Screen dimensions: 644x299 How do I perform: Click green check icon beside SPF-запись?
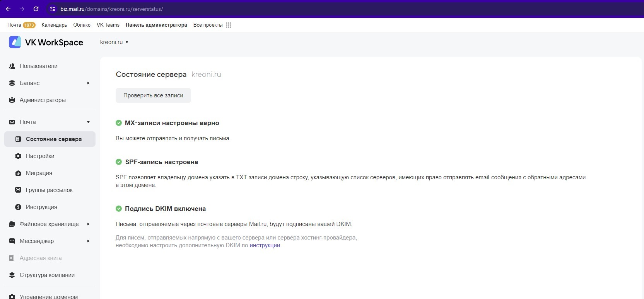(x=119, y=162)
